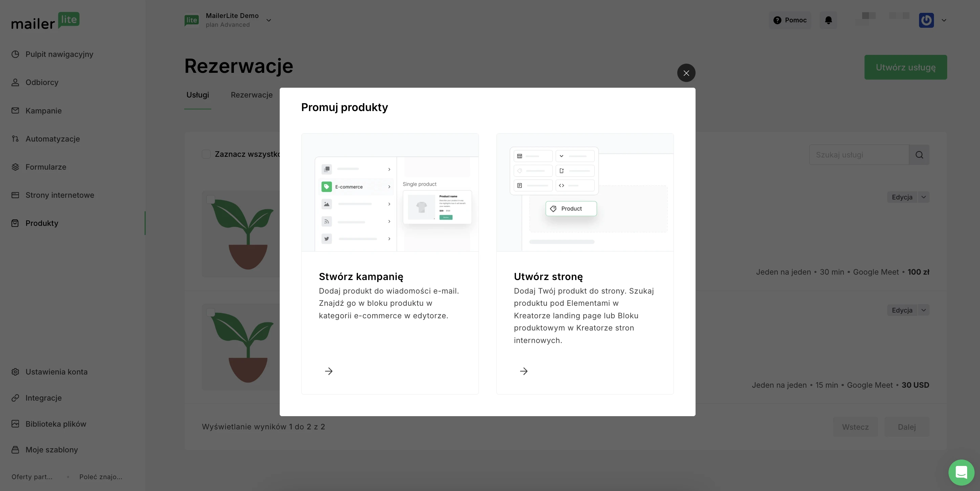Click arrow under Utwórz stronę
The width and height of the screenshot is (980, 491).
524,371
